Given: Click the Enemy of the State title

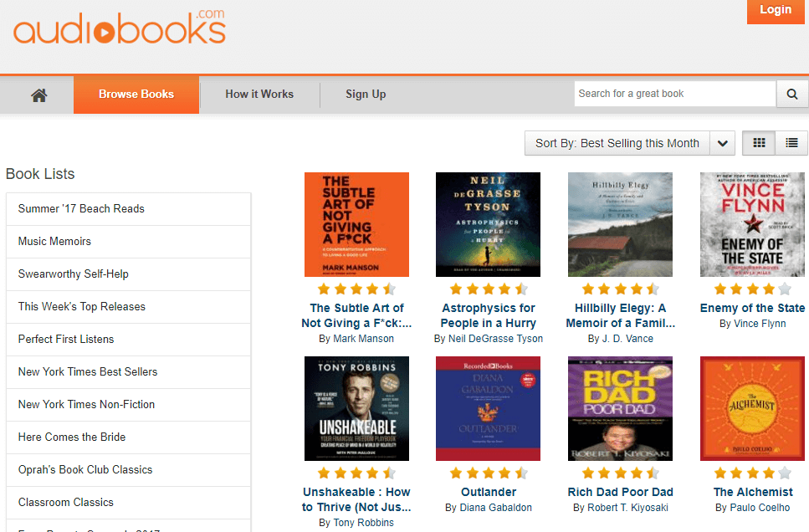Looking at the screenshot, I should pyautogui.click(x=752, y=308).
